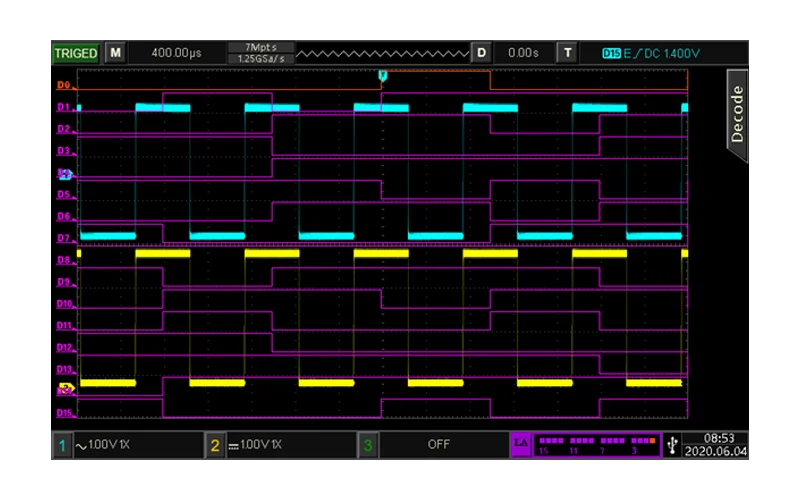Click the yellow channel 2 ground marker
800x500 pixels.
coord(66,388)
